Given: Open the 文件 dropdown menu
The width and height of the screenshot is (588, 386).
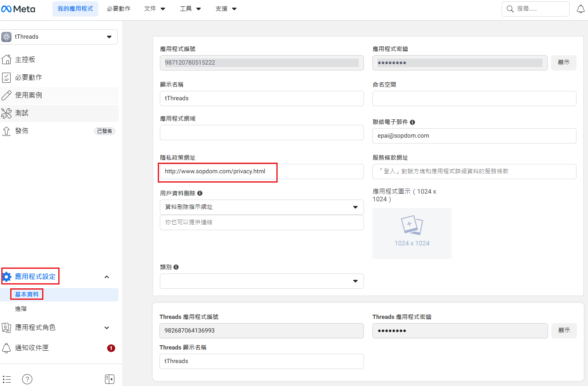Looking at the screenshot, I should [155, 9].
